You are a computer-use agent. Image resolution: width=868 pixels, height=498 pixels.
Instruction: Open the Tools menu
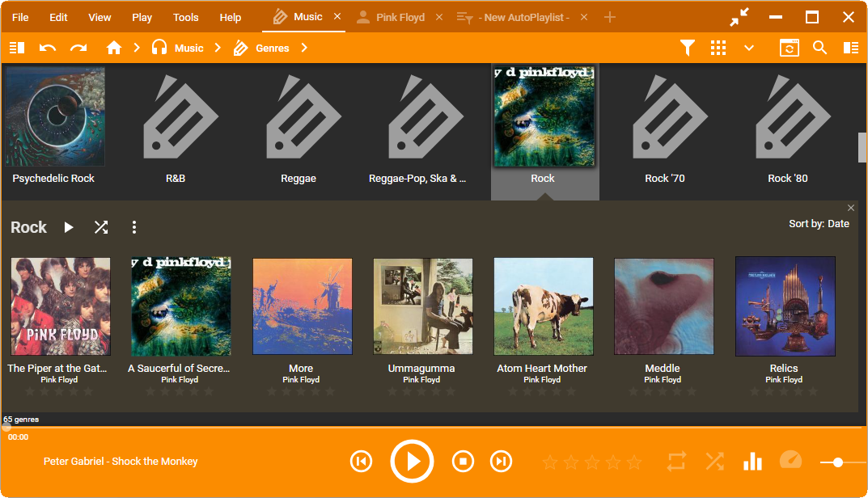coord(185,17)
